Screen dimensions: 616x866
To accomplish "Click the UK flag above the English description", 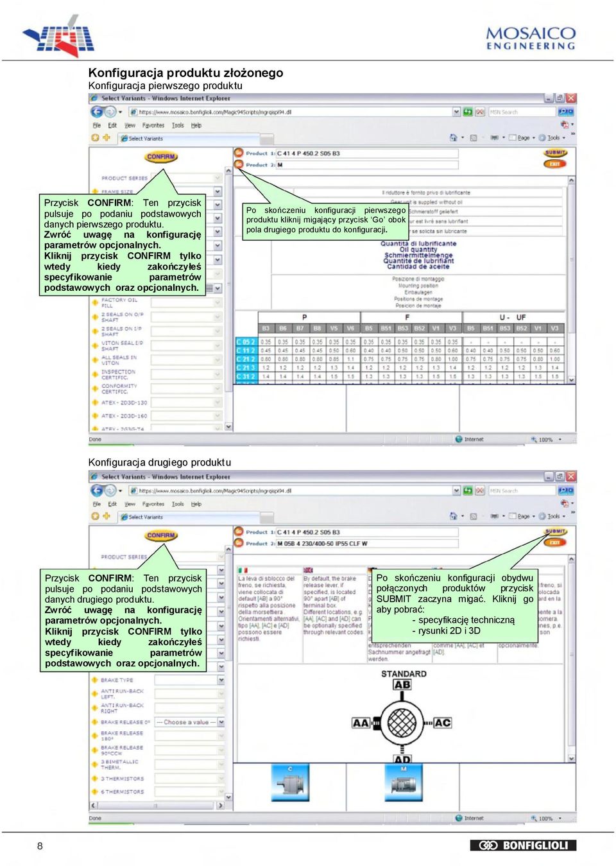I will (x=308, y=570).
